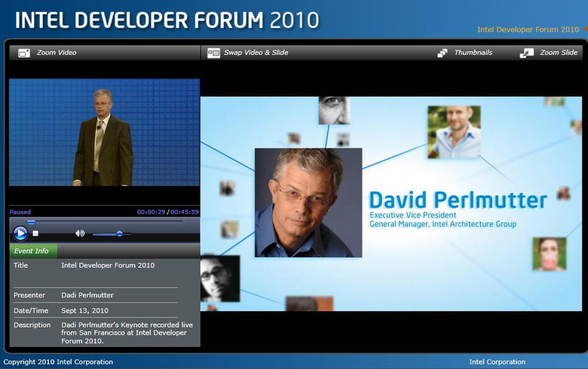Click the Presenter field label
The height and width of the screenshot is (369, 588).
(29, 295)
